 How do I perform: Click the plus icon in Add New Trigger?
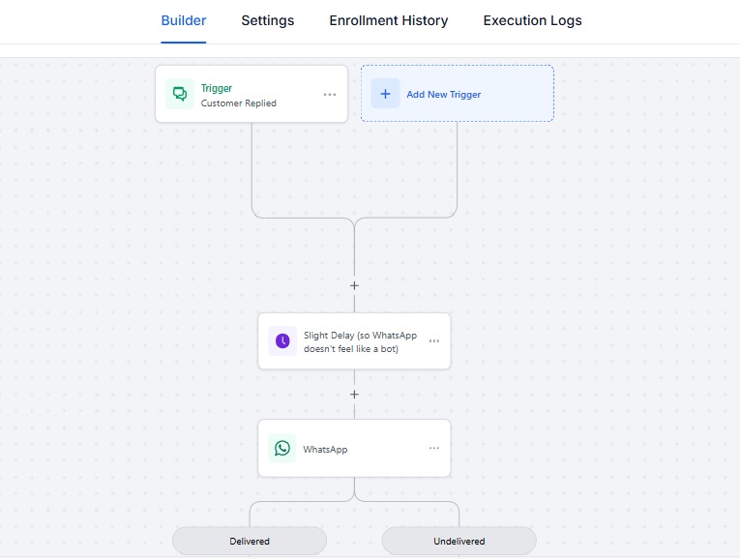click(385, 94)
